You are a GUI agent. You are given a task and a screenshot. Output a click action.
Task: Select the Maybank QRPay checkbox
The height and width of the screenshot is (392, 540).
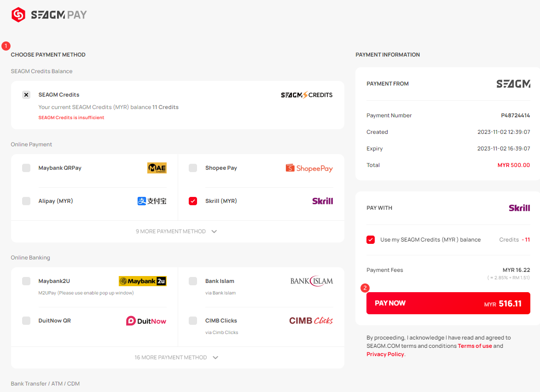pyautogui.click(x=26, y=168)
